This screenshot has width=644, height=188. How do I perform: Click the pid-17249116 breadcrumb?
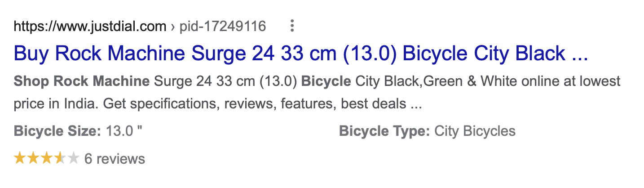(223, 27)
